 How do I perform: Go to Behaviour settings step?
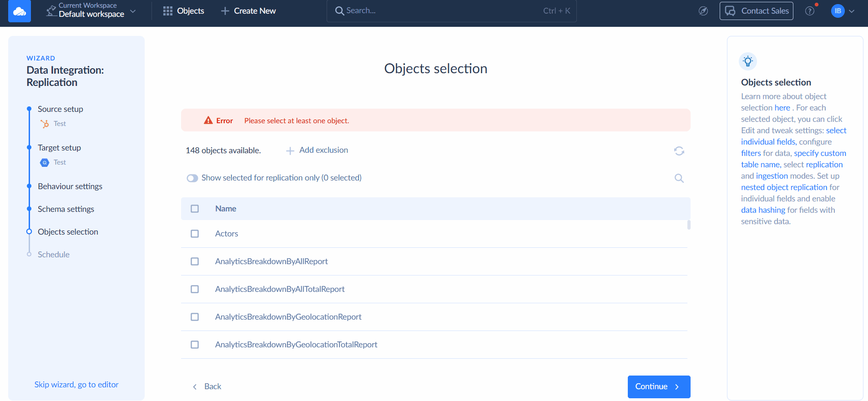[x=70, y=186]
